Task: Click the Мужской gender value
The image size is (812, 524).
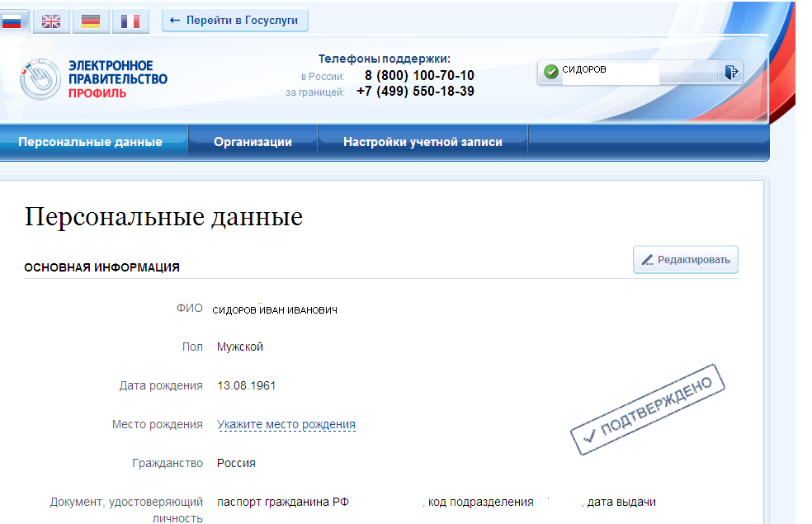Action: point(240,347)
